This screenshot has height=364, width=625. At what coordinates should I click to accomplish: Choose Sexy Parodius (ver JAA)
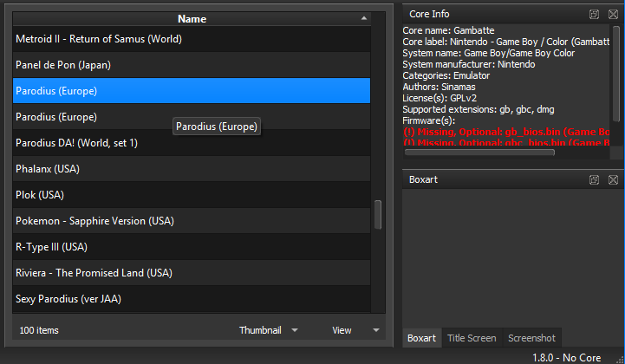68,299
